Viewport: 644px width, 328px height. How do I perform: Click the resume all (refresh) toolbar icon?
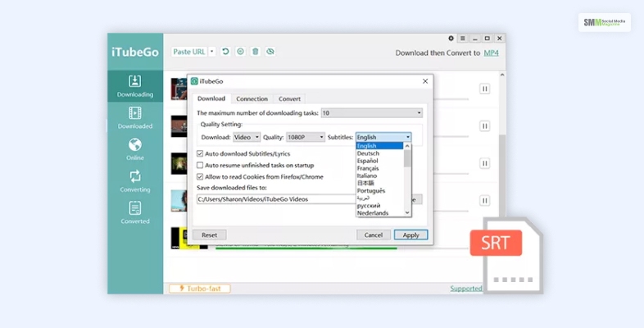coord(225,52)
